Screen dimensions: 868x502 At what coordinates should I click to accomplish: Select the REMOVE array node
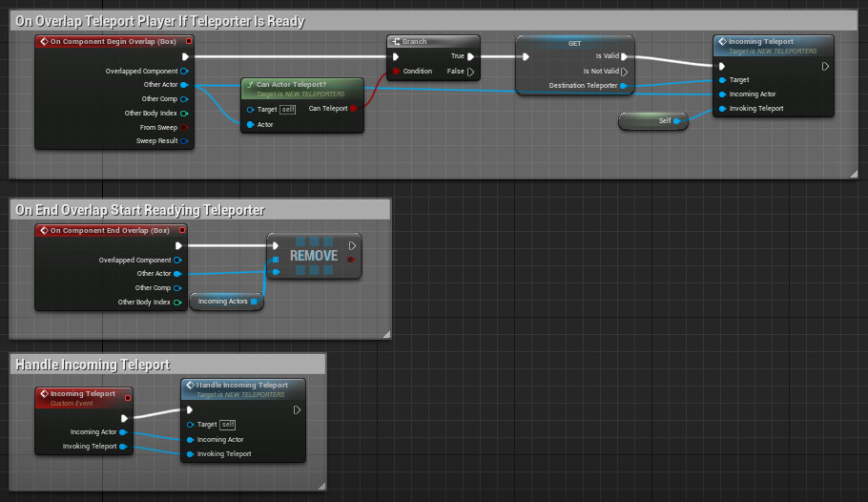pyautogui.click(x=314, y=256)
